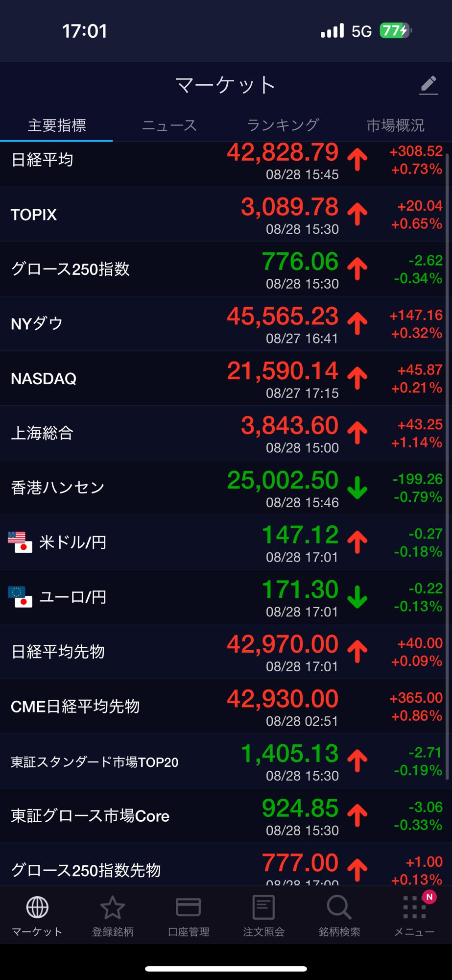Tap the pencil edit icon
The width and height of the screenshot is (452, 980).
click(x=428, y=85)
